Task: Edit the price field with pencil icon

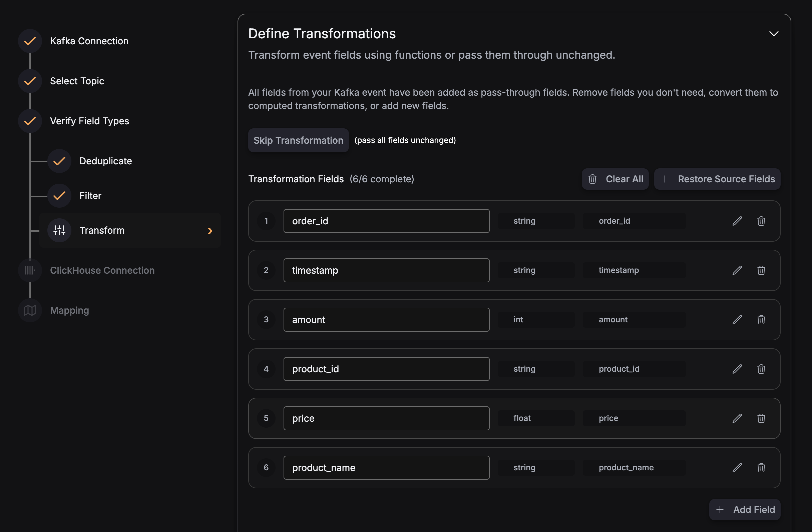Action: 737,418
